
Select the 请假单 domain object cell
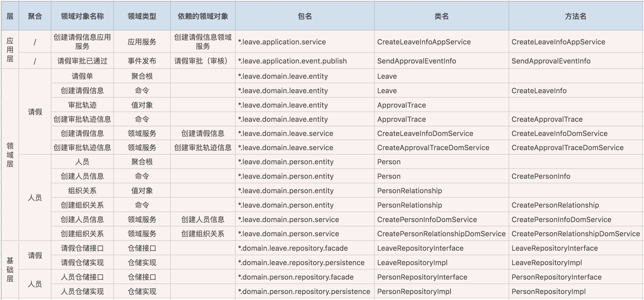82,76
